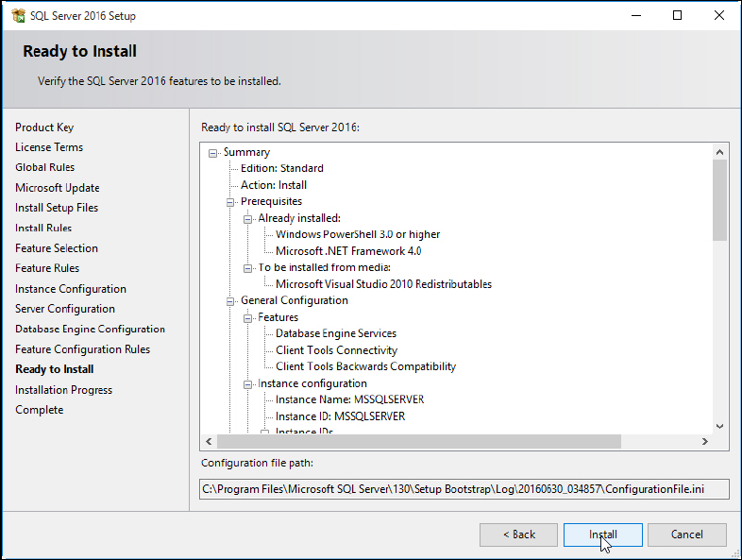Click the SQL Server Setup title bar icon
Screen dimensions: 742x560
point(17,15)
